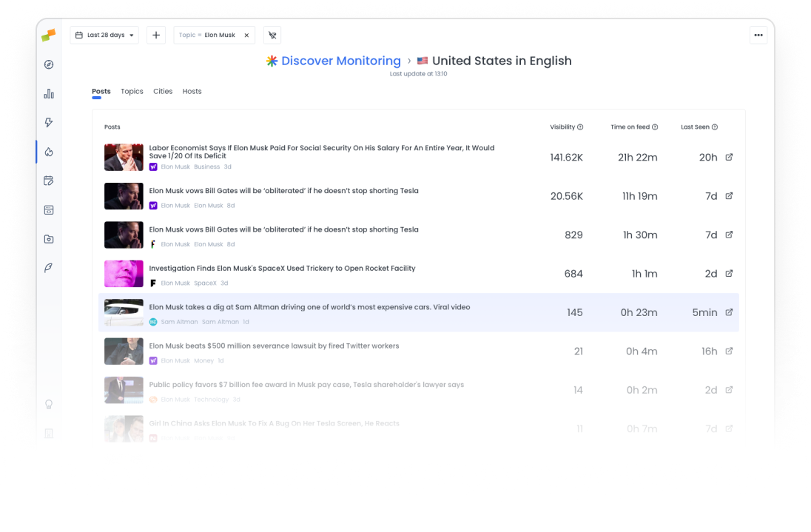Open the bar chart analytics icon in the sidebar

[x=49, y=93]
